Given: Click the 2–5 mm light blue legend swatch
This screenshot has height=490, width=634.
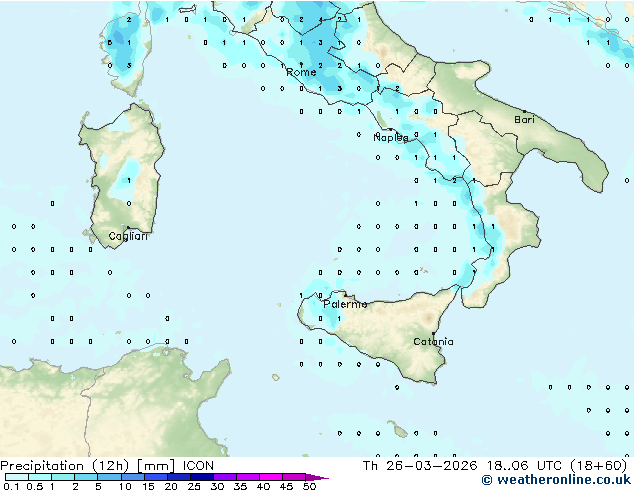Looking at the screenshot, I should [x=86, y=477].
